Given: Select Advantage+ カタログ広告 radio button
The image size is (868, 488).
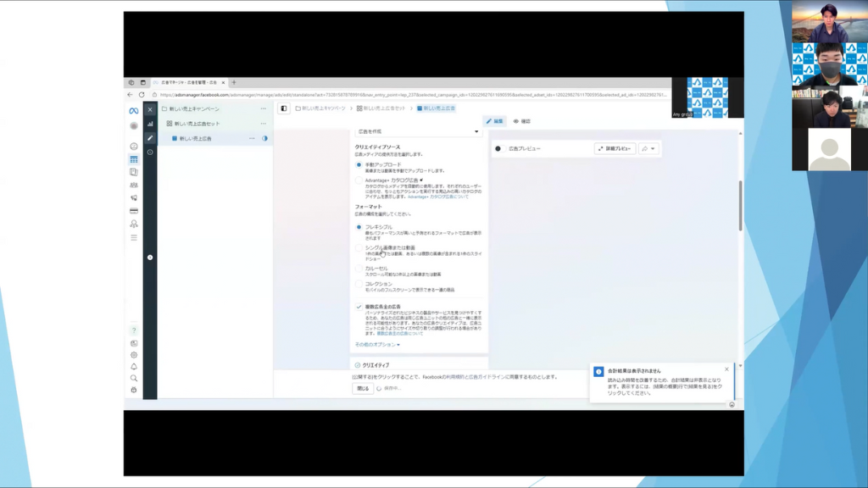Looking at the screenshot, I should (359, 180).
